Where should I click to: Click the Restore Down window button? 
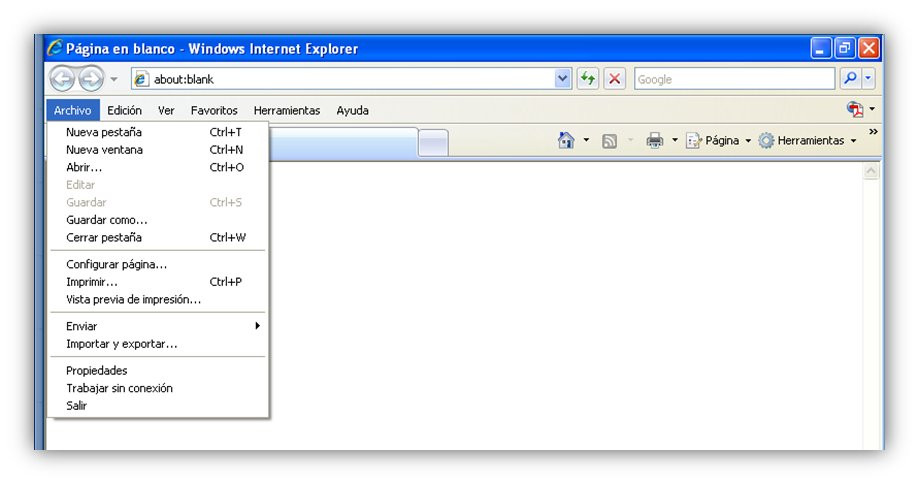point(845,48)
